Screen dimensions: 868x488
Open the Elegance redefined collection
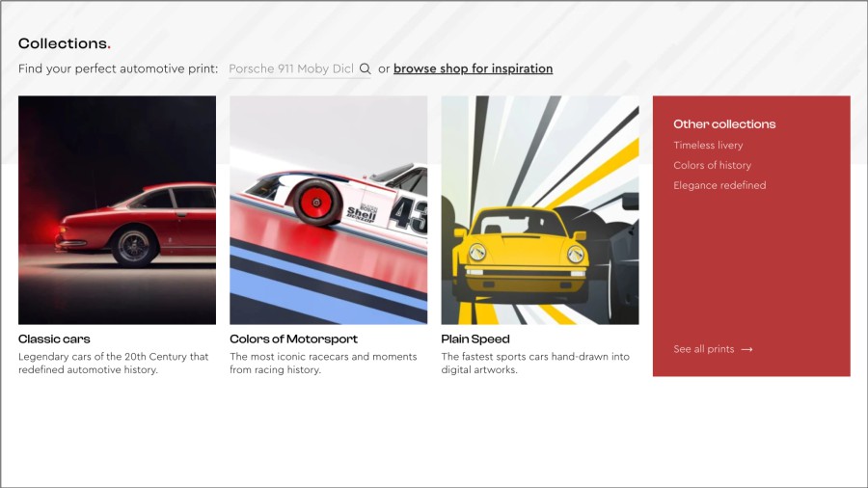[719, 185]
